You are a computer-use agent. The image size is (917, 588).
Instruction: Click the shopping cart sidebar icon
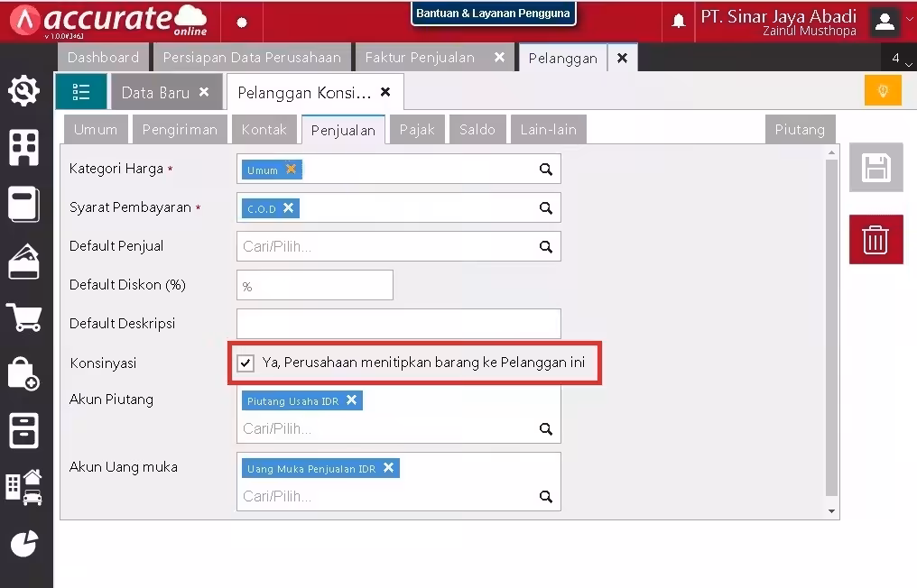click(x=24, y=317)
